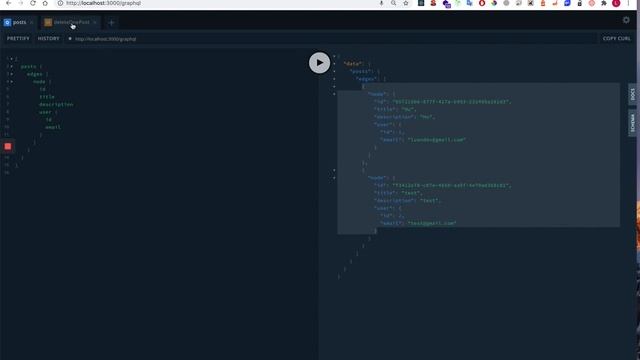Select the gmail address in first node
640x360 pixels.
436,140
